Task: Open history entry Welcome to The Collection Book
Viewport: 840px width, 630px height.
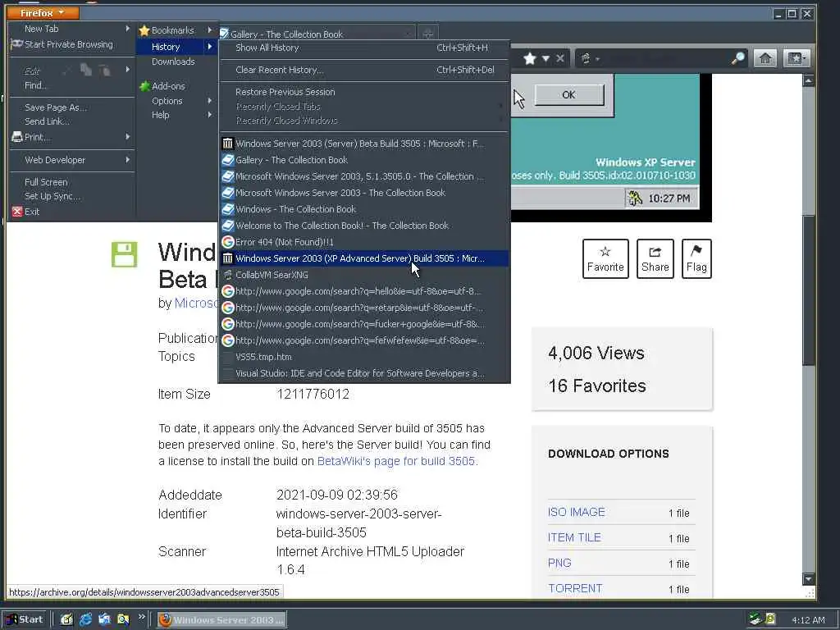Action: (x=364, y=226)
